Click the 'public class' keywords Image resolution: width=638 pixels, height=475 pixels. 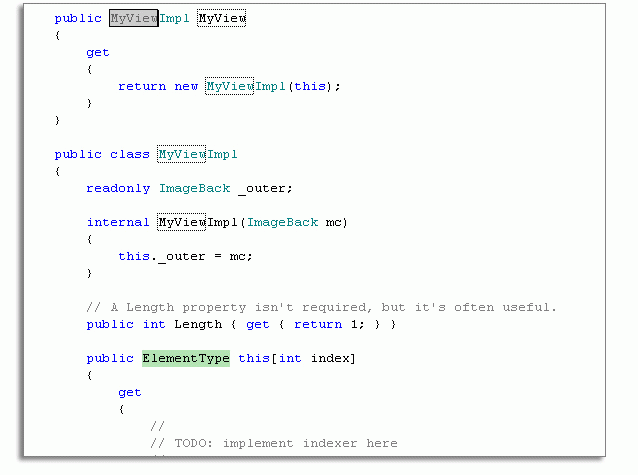pos(102,154)
